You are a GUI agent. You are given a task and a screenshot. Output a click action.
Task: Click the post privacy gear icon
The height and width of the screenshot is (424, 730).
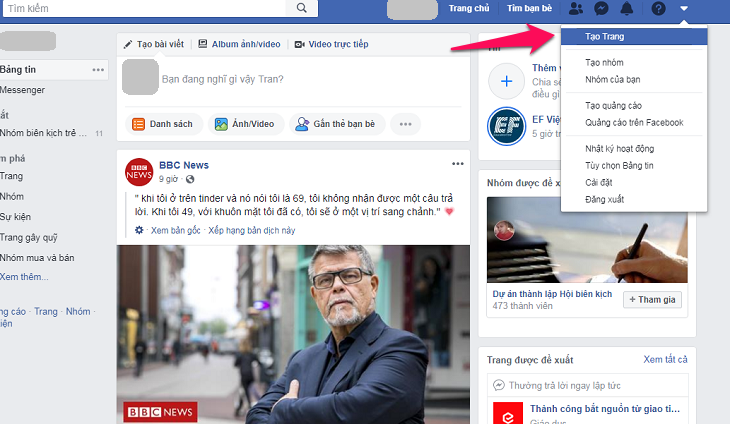pos(140,230)
